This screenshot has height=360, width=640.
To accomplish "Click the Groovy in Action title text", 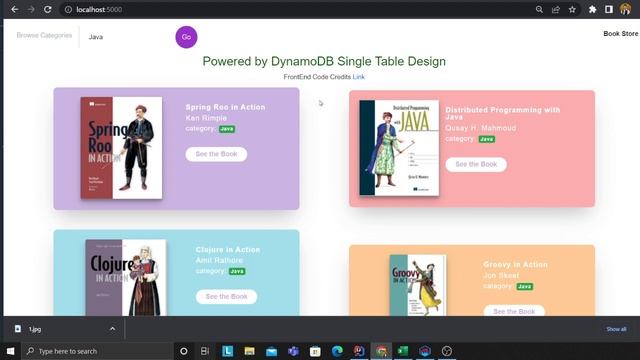I will pos(516,264).
